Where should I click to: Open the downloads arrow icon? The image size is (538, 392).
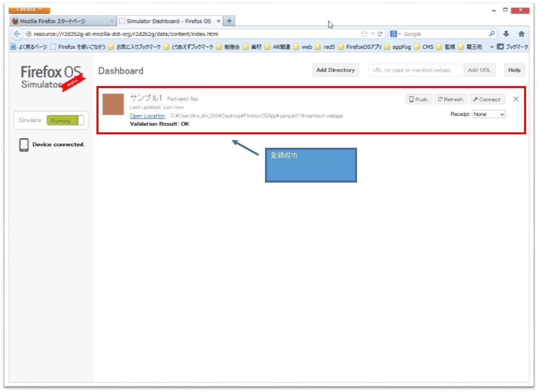506,34
